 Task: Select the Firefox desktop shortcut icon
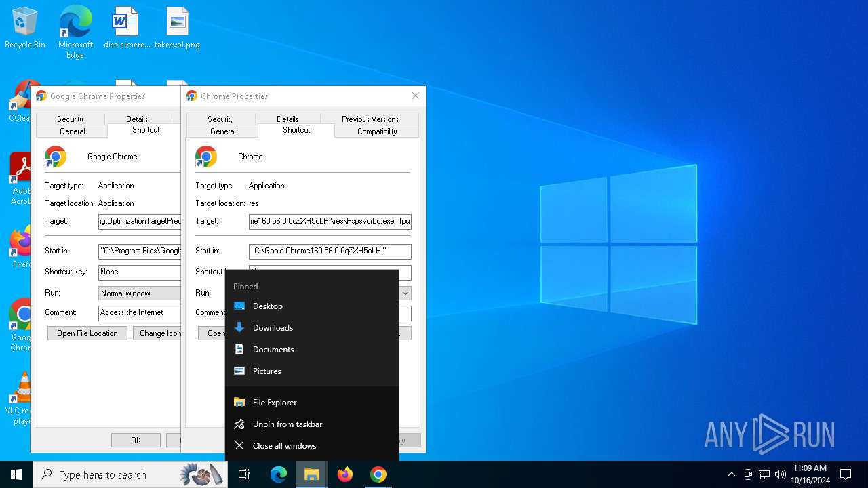[x=22, y=247]
